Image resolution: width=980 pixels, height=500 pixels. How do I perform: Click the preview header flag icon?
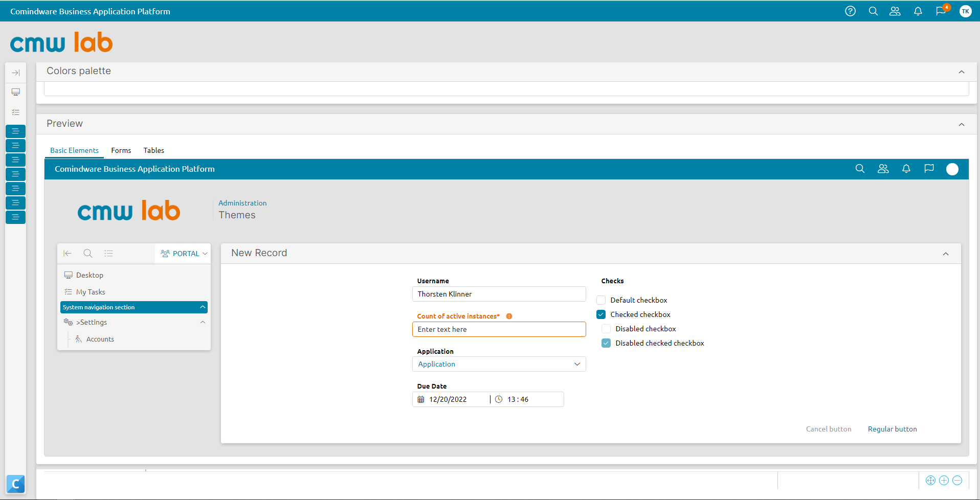coord(929,169)
